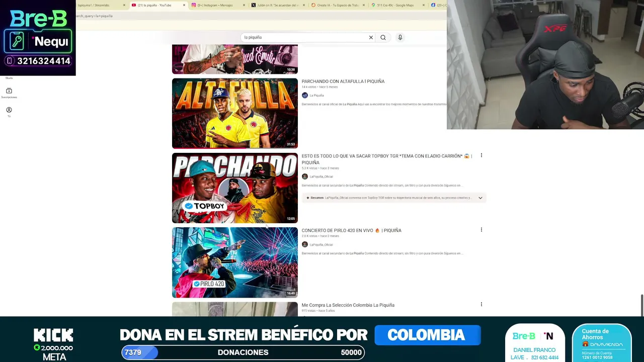
Task: Close the YouTube la piquiña tab
Action: [184, 5]
